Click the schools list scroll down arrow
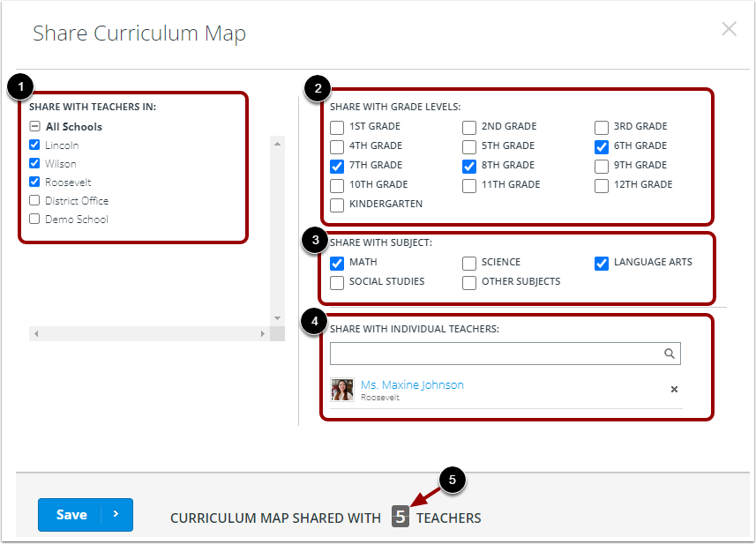The height and width of the screenshot is (544, 756). (x=277, y=318)
